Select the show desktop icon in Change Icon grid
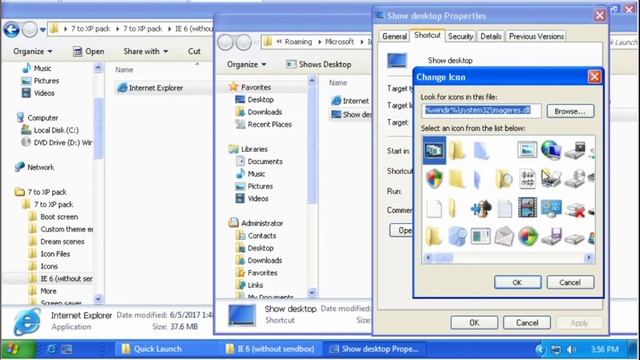Image resolution: width=640 pixels, height=360 pixels. coord(434,150)
